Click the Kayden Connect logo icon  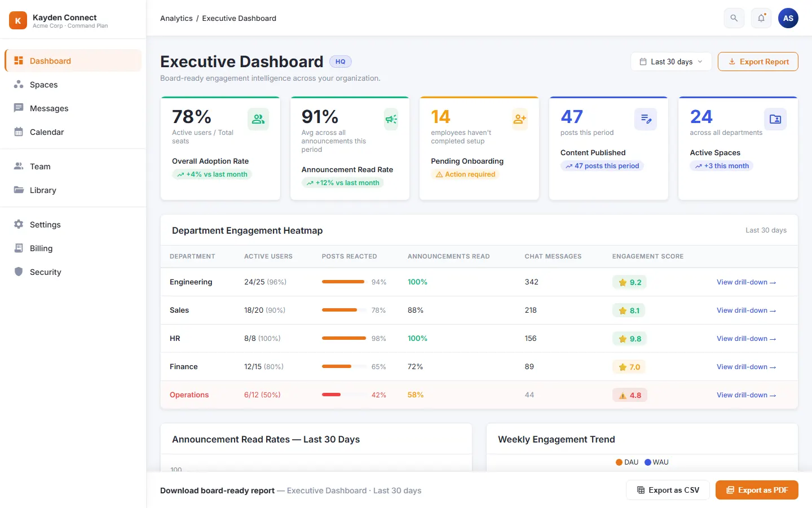[x=18, y=20]
